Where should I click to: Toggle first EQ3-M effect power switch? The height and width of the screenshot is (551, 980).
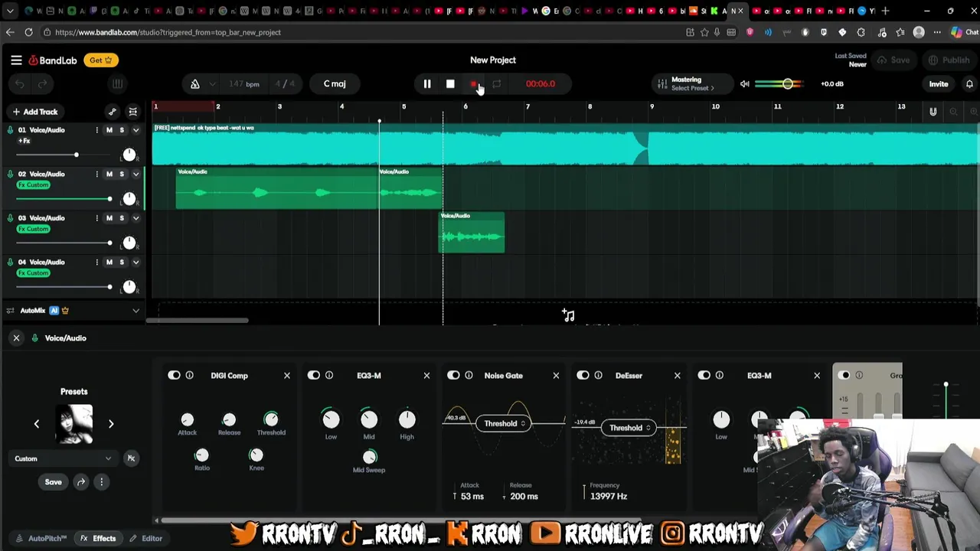[314, 375]
